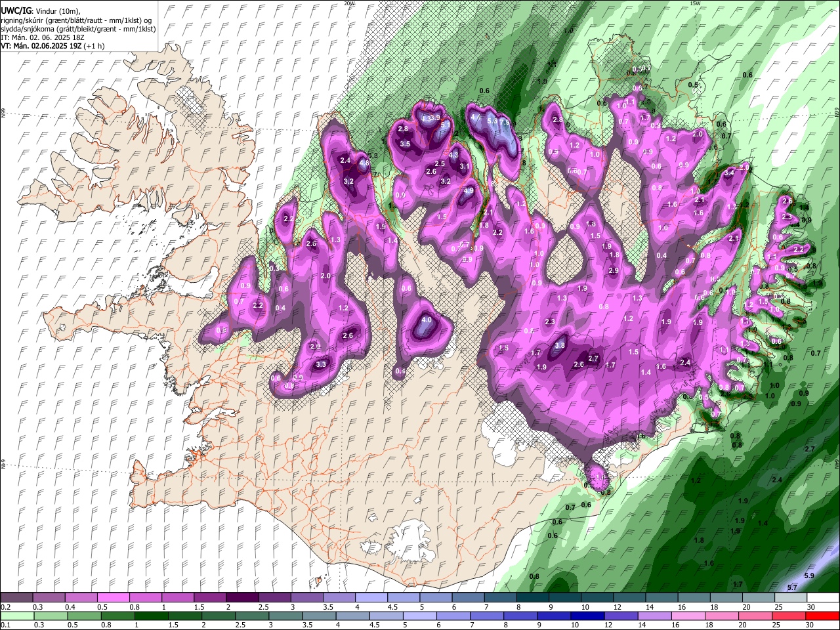Click the "3.1" snowfall value on the map
840x630 pixels.
coord(465,166)
